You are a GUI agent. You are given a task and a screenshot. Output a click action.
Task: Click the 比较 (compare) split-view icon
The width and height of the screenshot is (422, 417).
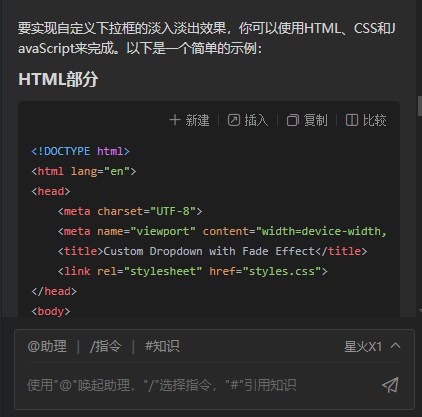pyautogui.click(x=352, y=120)
